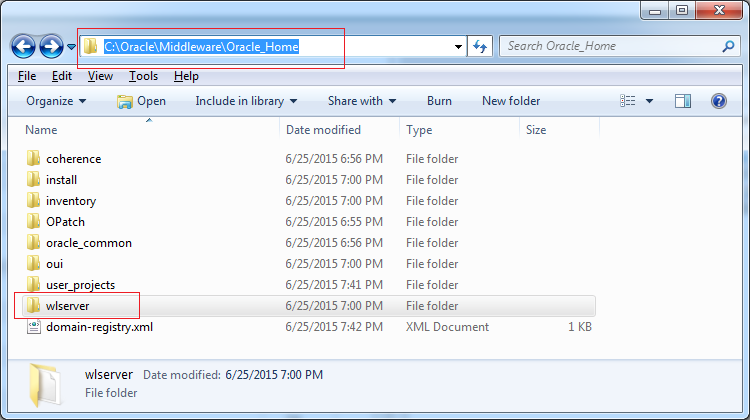Refresh the Oracle_Home folder view

coord(480,46)
